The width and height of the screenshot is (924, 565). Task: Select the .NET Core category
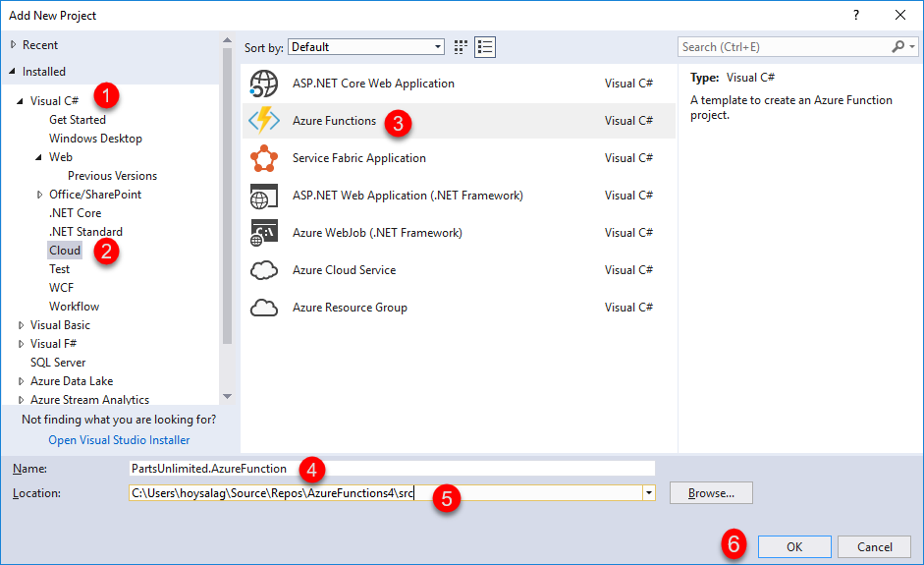[75, 213]
